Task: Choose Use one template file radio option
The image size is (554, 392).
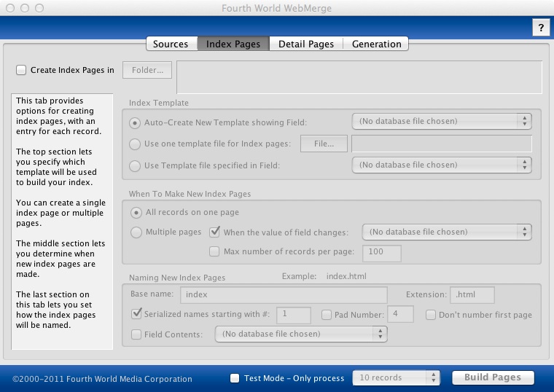Action: pyautogui.click(x=135, y=144)
